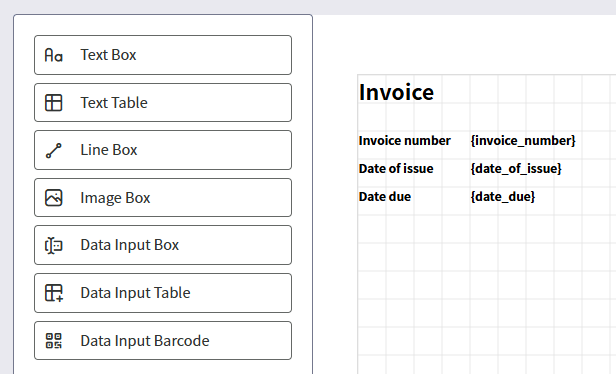Select the {invoice_number} placeholder
The width and height of the screenshot is (616, 374).
point(523,141)
